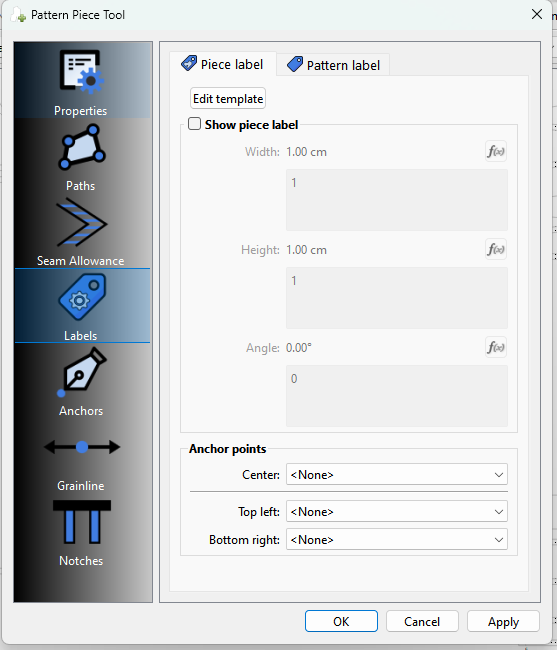Select the Labels tag icon
The width and height of the screenshot is (557, 650).
pos(82,296)
